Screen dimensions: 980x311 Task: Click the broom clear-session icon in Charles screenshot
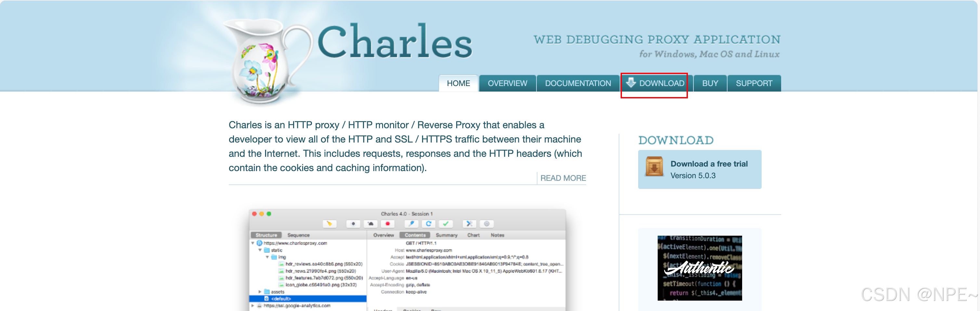(329, 224)
